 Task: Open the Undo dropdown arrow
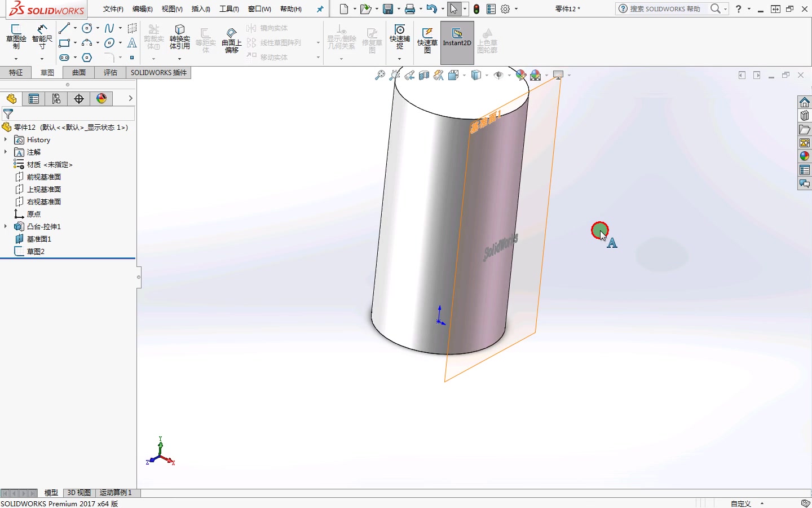coord(443,9)
